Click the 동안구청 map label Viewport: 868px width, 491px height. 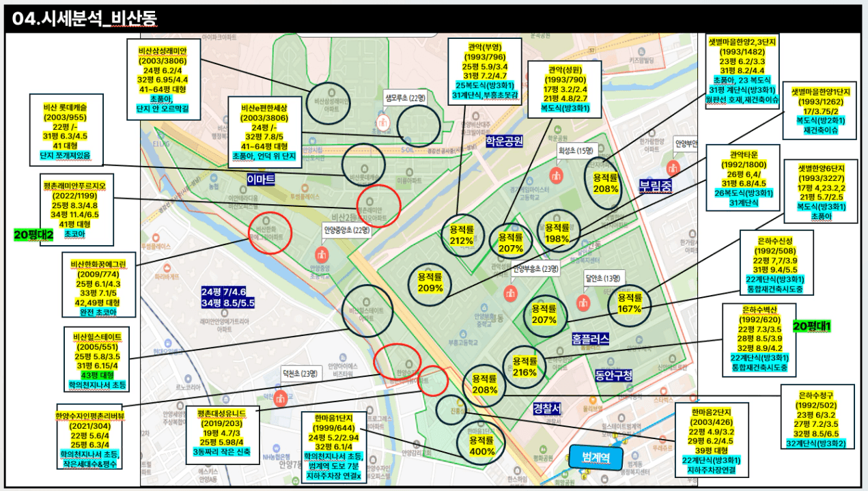tap(613, 376)
